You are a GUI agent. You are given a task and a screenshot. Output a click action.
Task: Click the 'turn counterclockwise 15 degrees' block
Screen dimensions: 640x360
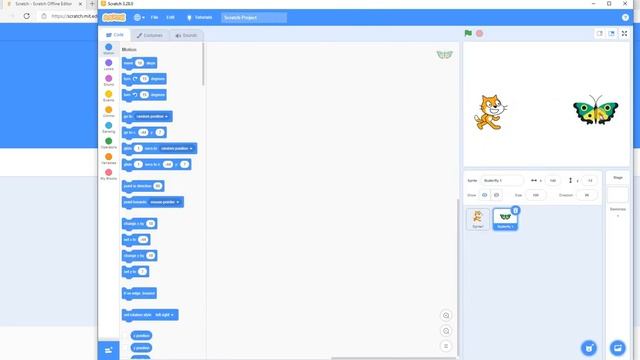[144, 95]
